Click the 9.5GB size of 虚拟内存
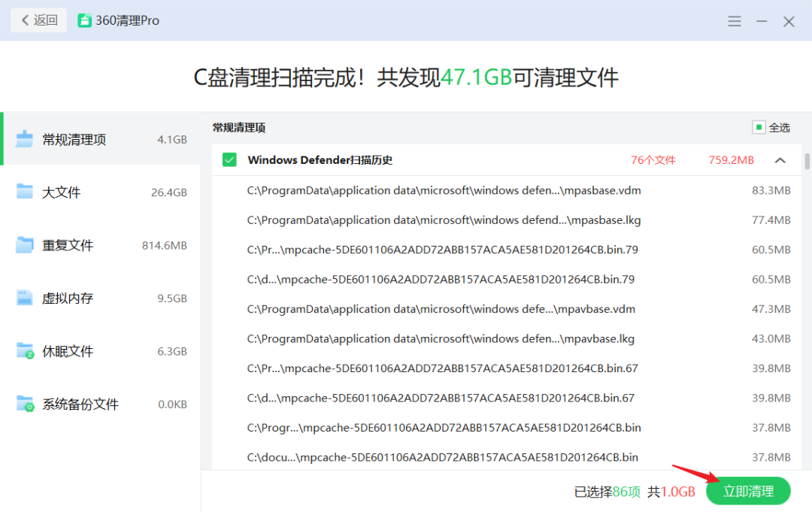812x512 pixels. pyautogui.click(x=172, y=298)
